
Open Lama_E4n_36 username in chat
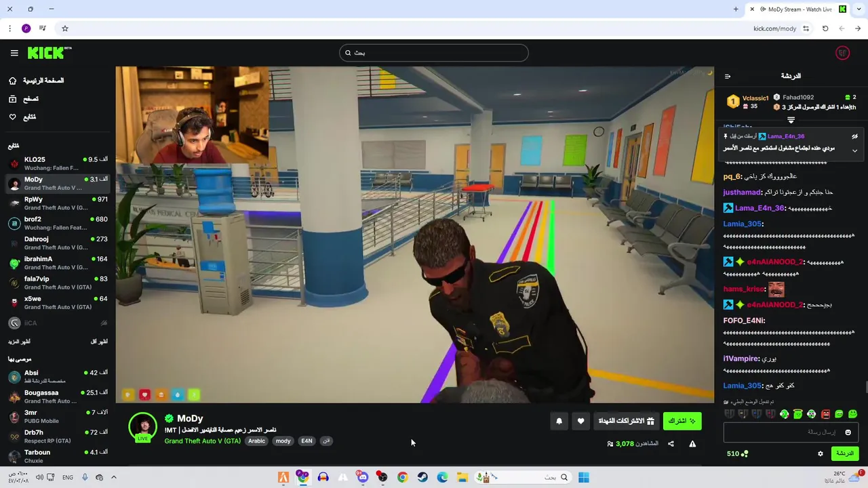[759, 208]
